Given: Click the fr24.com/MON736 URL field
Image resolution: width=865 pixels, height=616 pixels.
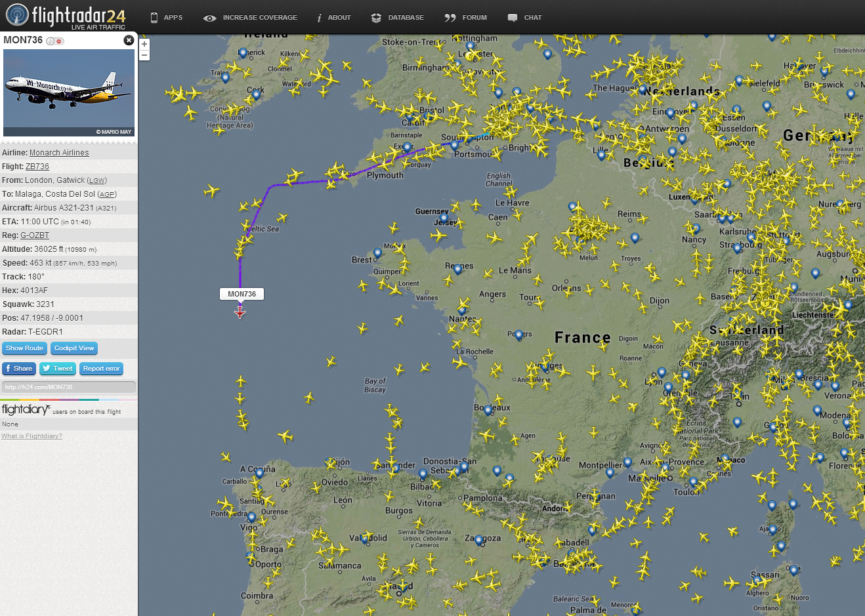Looking at the screenshot, I should click(x=69, y=387).
